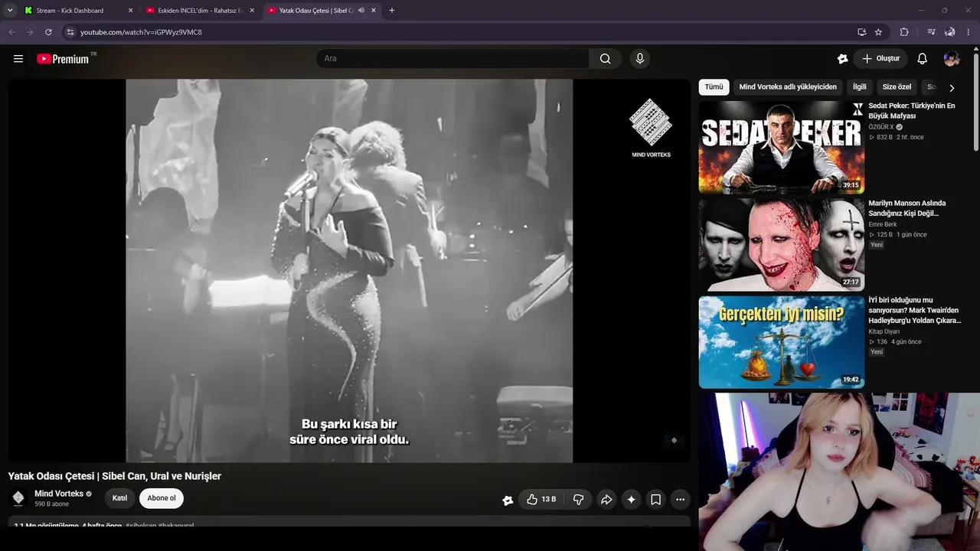Image resolution: width=980 pixels, height=551 pixels.
Task: Reload the page in Chrome
Action: pos(48,32)
